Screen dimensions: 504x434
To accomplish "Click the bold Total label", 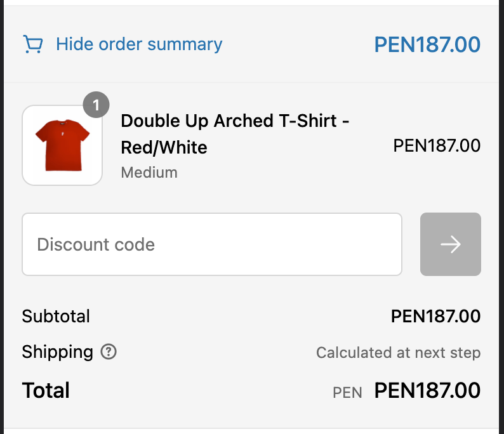I will tap(46, 390).
